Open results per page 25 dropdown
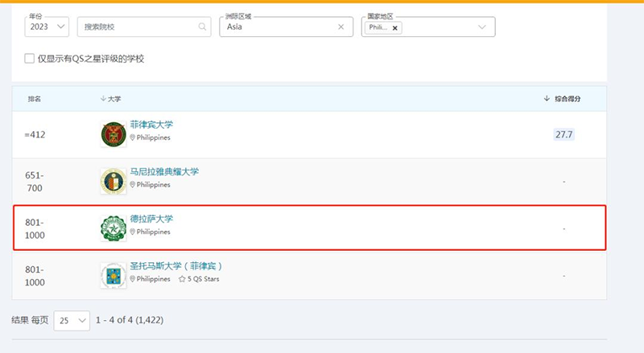This screenshot has height=353, width=644. 72,321
